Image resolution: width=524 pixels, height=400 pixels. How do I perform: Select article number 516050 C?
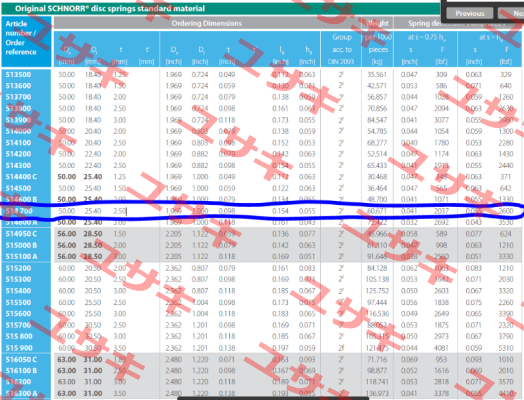click(x=21, y=360)
